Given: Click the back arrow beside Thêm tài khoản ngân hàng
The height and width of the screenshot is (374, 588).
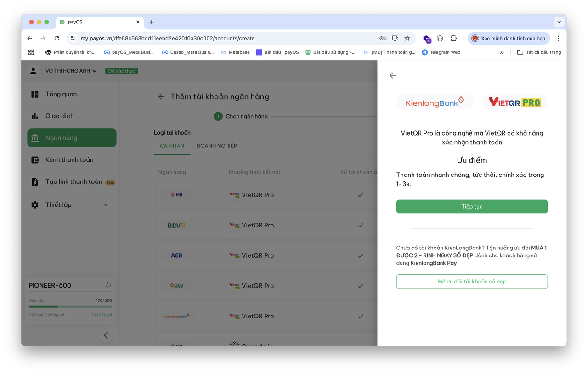Looking at the screenshot, I should pos(161,96).
